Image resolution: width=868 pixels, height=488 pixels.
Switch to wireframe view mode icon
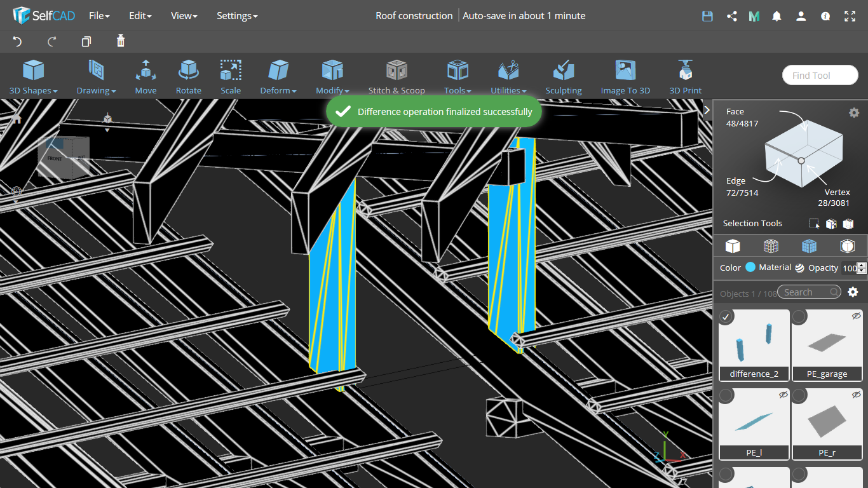[771, 246]
